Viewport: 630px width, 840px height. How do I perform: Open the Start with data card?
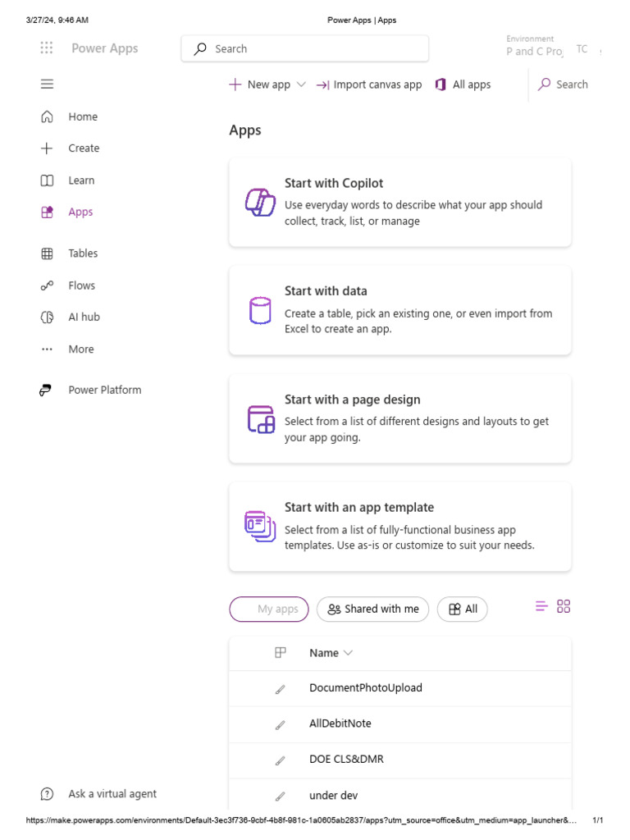pyautogui.click(x=400, y=310)
